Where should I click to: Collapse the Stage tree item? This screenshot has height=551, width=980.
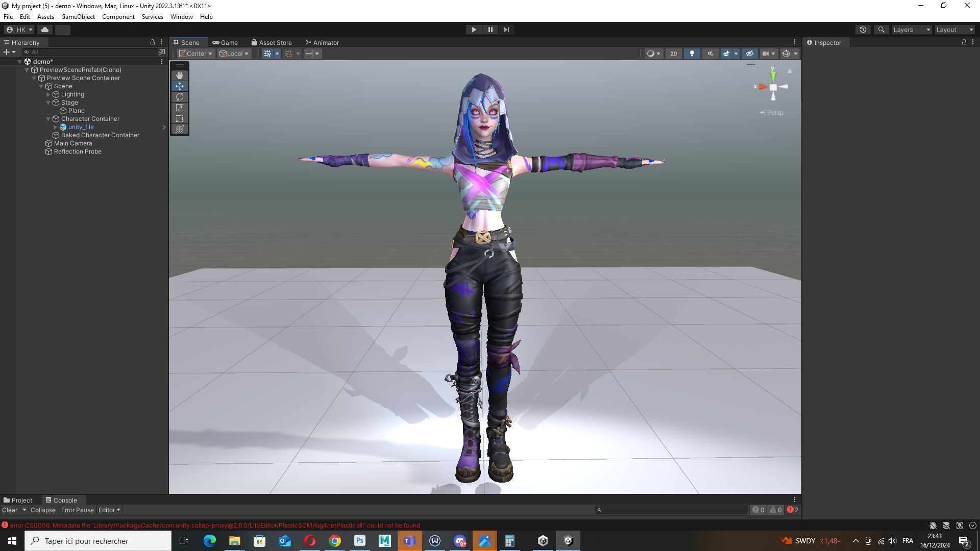[x=48, y=103]
